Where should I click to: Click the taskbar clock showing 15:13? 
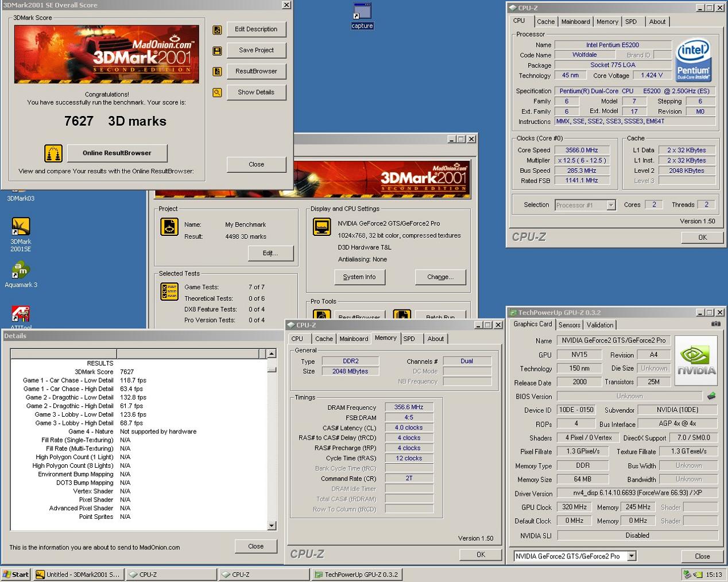tap(714, 575)
